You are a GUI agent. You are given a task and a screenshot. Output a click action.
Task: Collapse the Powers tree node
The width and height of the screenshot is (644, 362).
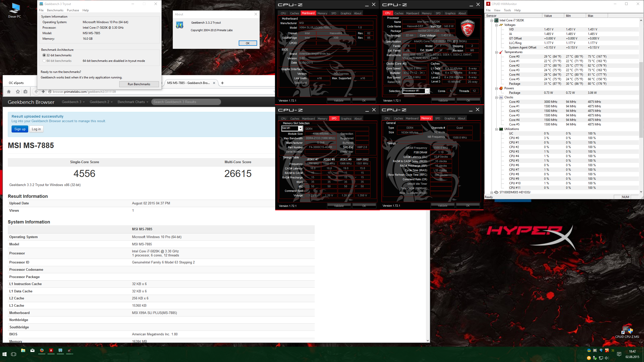coord(496,88)
